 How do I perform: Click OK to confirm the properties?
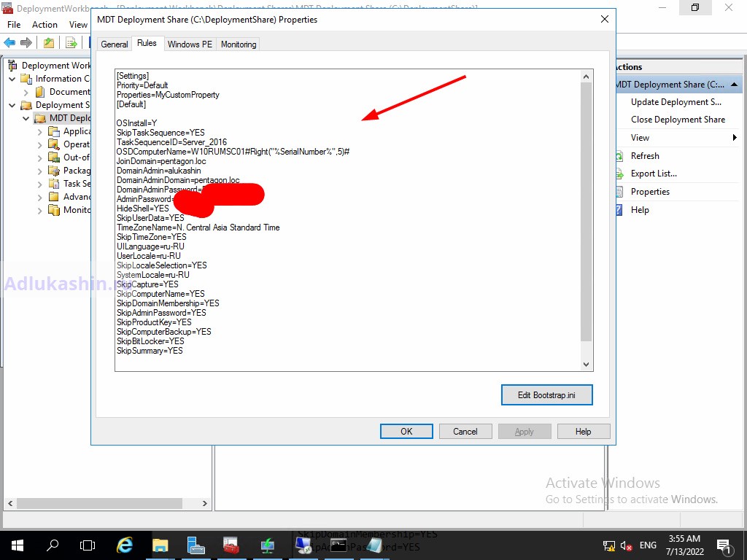[x=406, y=432]
